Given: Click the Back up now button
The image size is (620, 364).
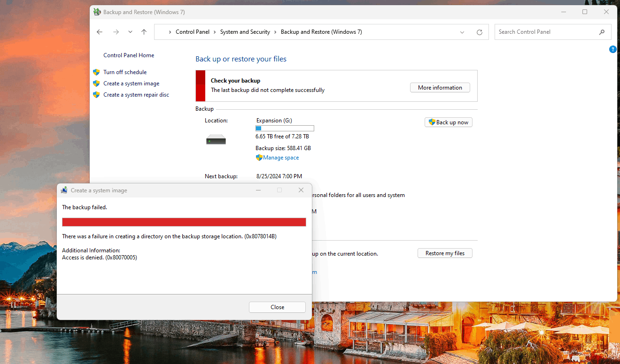Looking at the screenshot, I should tap(449, 122).
